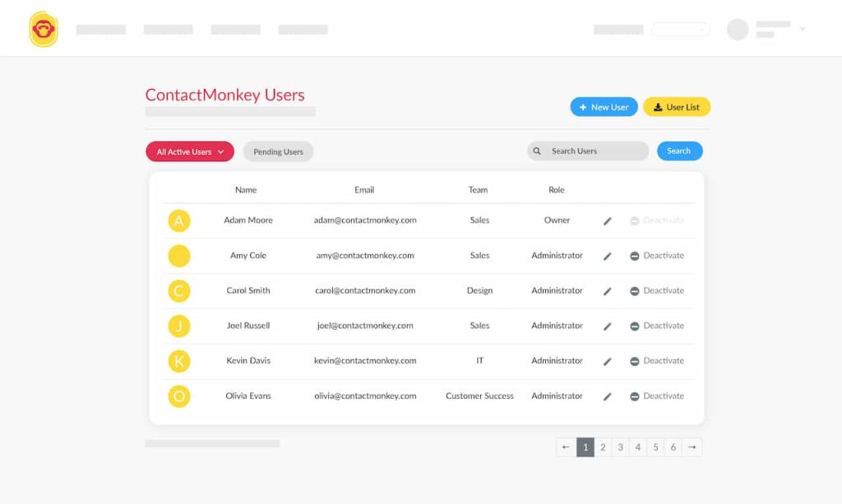Click the Design team cell
The image size is (842, 504).
(x=479, y=290)
